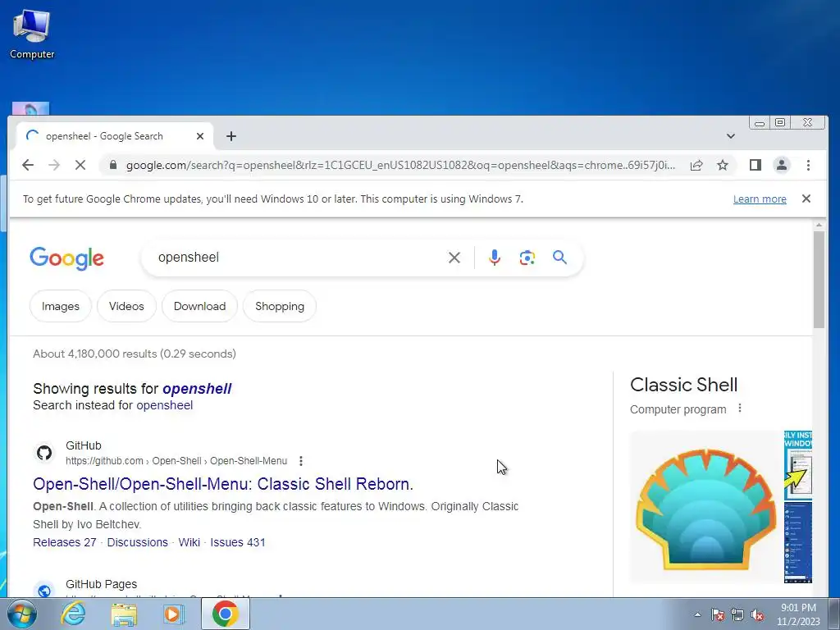Open the Chrome side panel

pyautogui.click(x=756, y=165)
